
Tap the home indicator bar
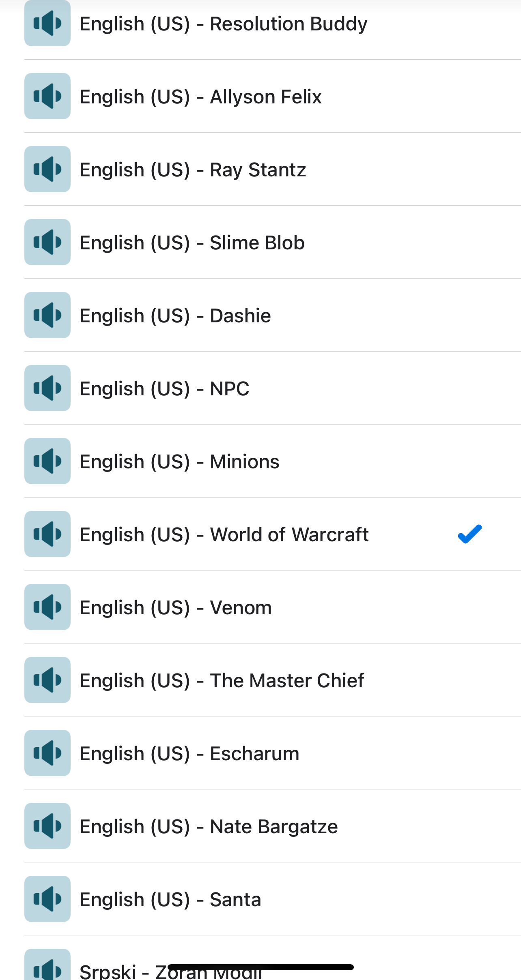(x=260, y=967)
